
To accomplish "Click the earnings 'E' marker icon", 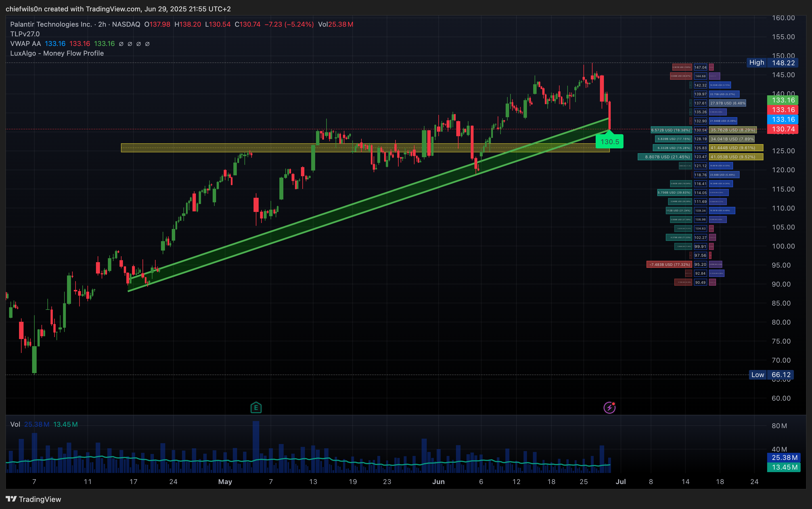I will [256, 408].
